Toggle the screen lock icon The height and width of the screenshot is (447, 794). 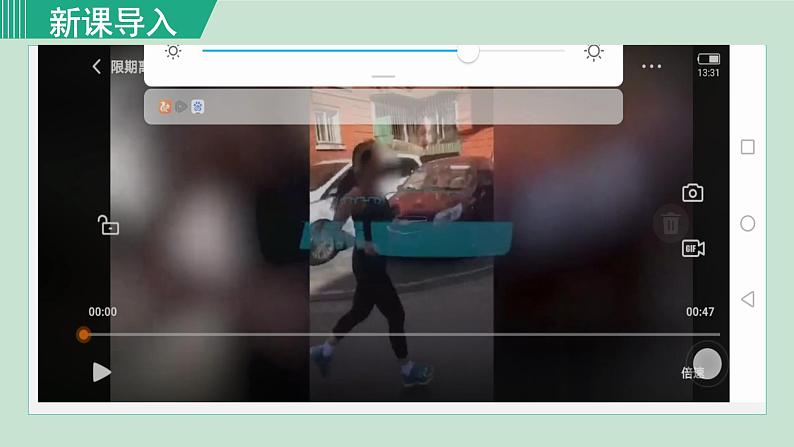[x=108, y=225]
